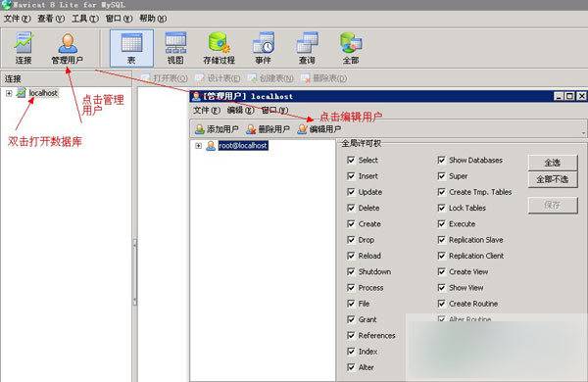Viewport: 588px width, 382px height.
Task: Click 删除表 delete table button
Action: click(x=324, y=78)
